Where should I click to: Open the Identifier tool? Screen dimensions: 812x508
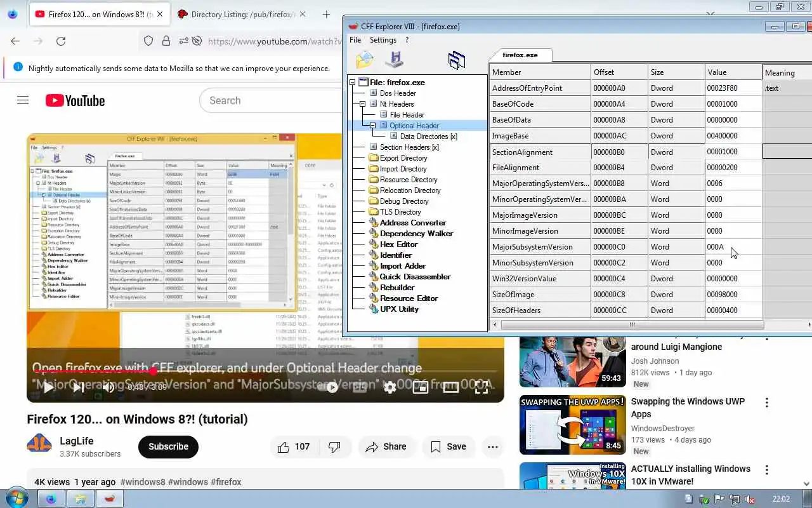pos(396,255)
